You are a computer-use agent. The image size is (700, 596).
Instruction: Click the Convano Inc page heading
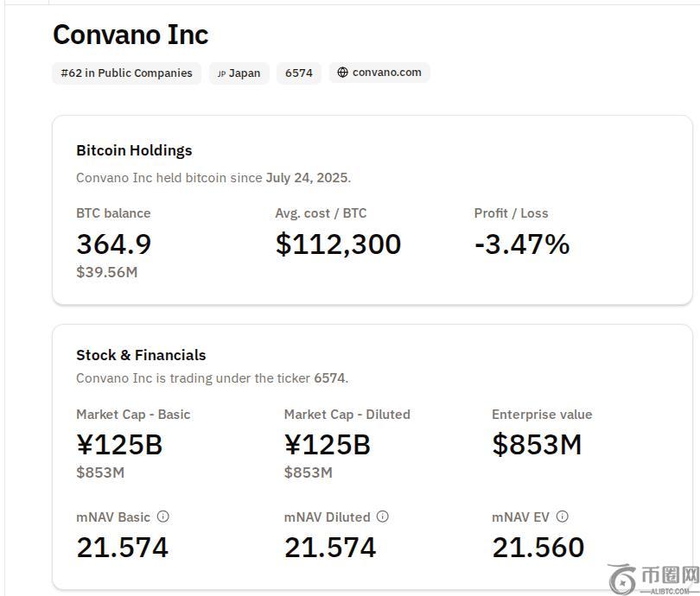130,35
